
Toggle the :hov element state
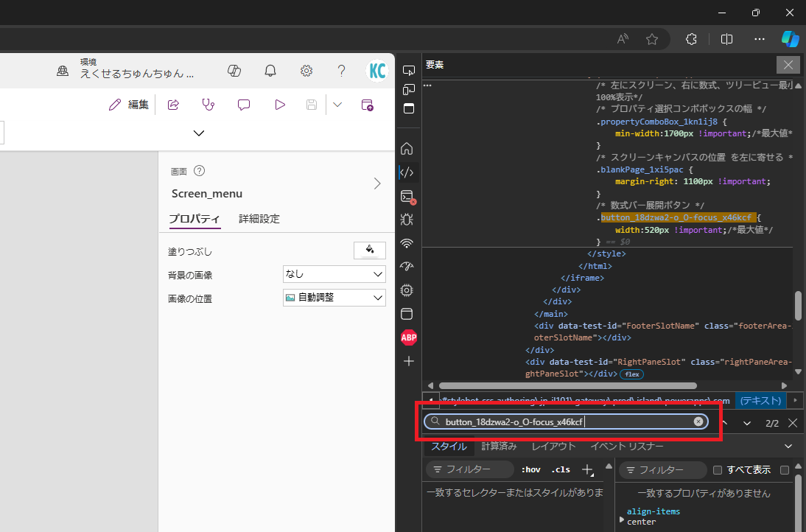pyautogui.click(x=531, y=469)
